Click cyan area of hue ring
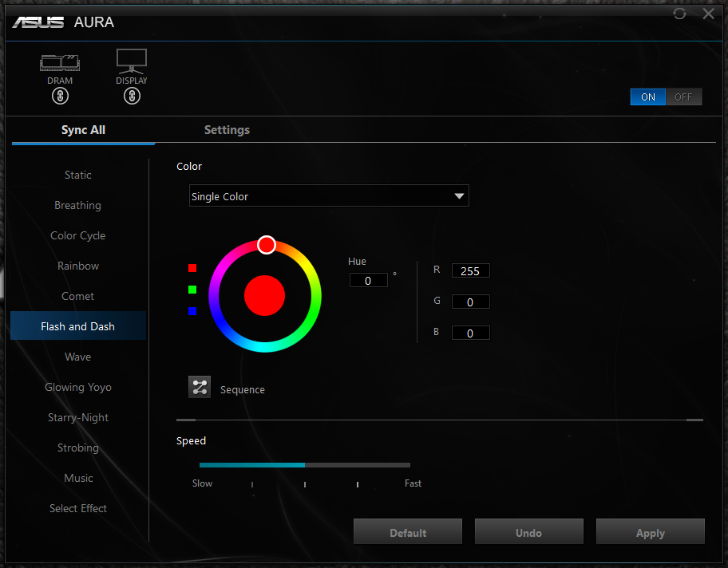The image size is (728, 568). [x=263, y=347]
